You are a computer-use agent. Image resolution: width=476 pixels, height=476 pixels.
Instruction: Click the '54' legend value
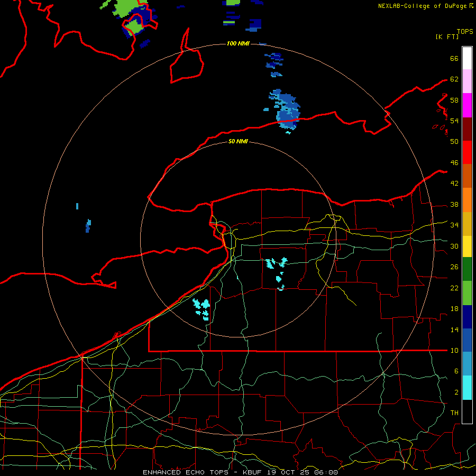(454, 121)
